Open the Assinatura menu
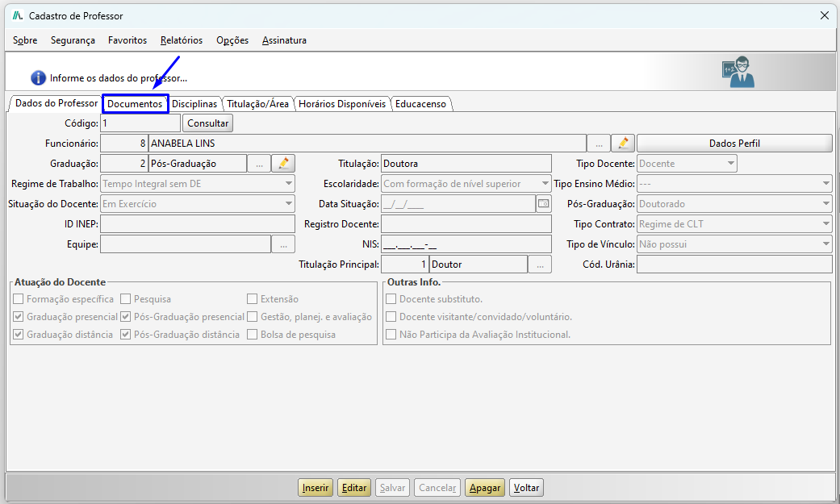Viewport: 840px width, 504px height. click(285, 40)
